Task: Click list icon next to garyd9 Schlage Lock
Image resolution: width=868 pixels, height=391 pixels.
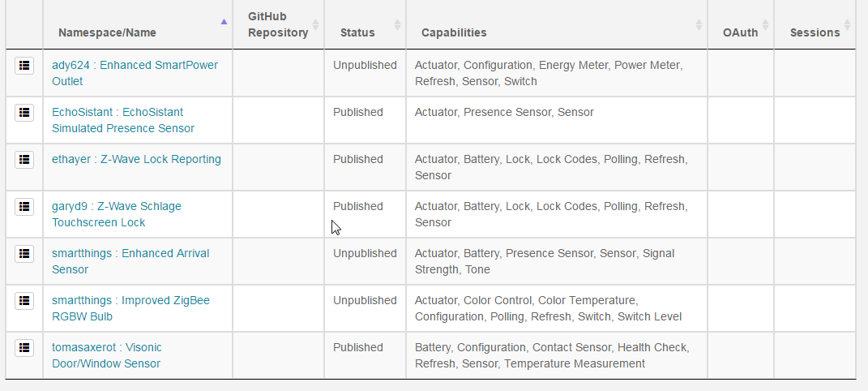Action: pos(24,207)
